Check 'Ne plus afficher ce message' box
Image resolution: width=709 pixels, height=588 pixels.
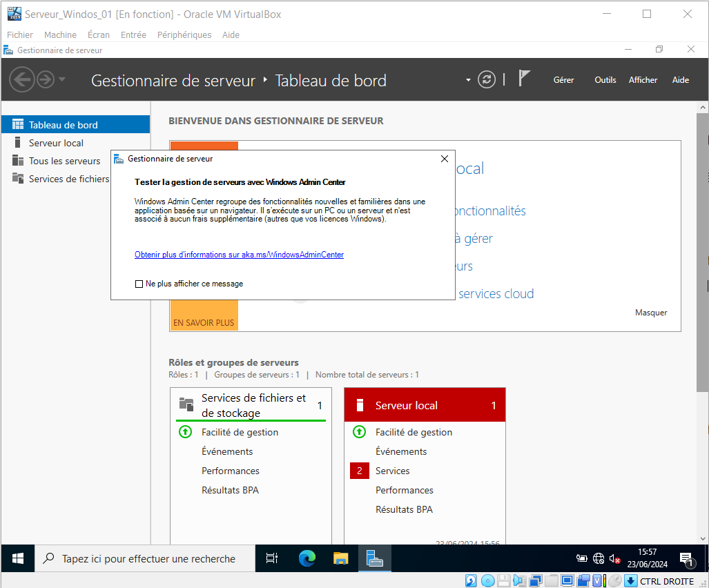point(139,284)
